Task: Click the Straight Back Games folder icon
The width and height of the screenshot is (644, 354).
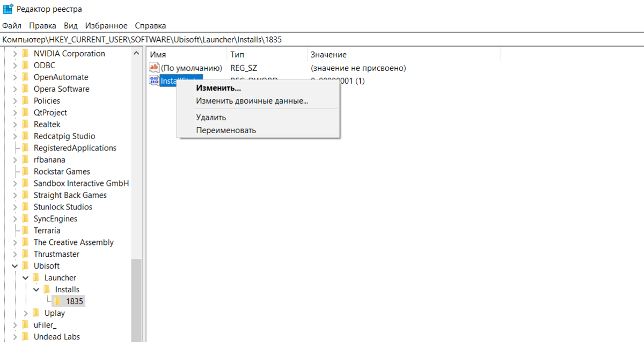Action: tap(26, 195)
